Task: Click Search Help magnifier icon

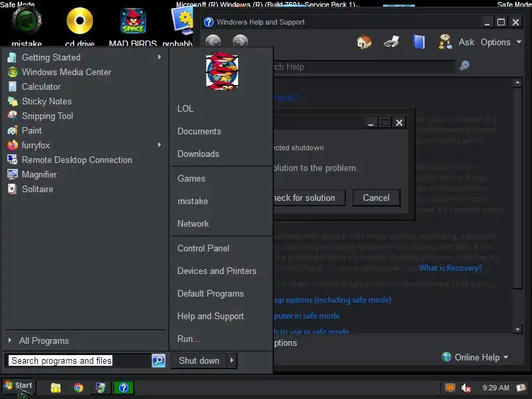Action: click(x=464, y=65)
